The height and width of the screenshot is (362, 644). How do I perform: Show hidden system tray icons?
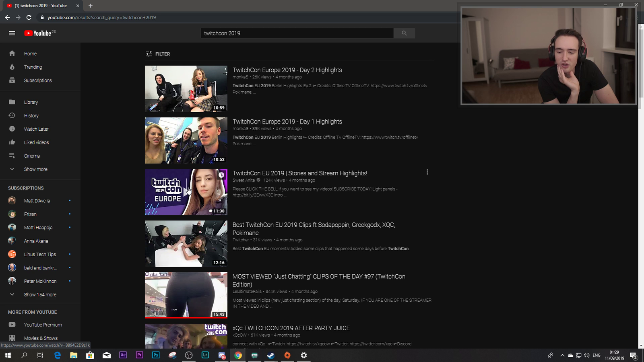click(562, 355)
